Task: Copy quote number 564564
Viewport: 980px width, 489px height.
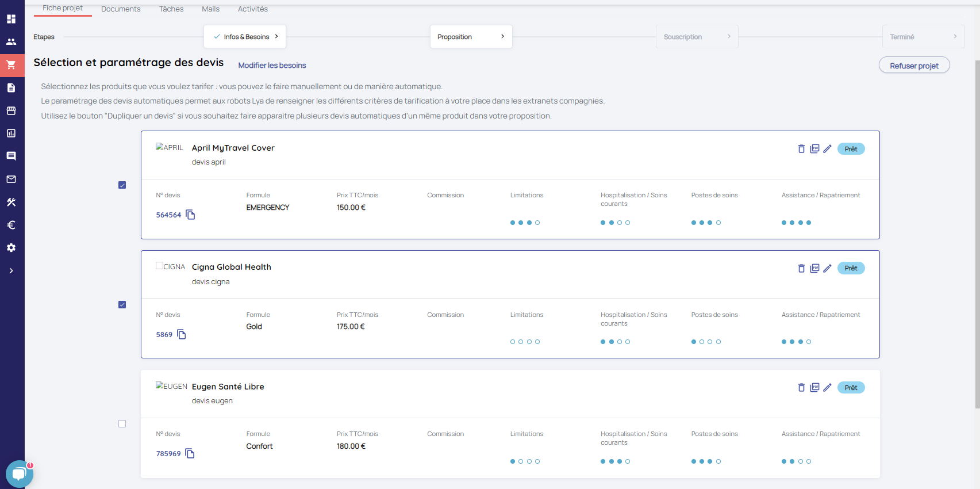Action: pos(190,215)
